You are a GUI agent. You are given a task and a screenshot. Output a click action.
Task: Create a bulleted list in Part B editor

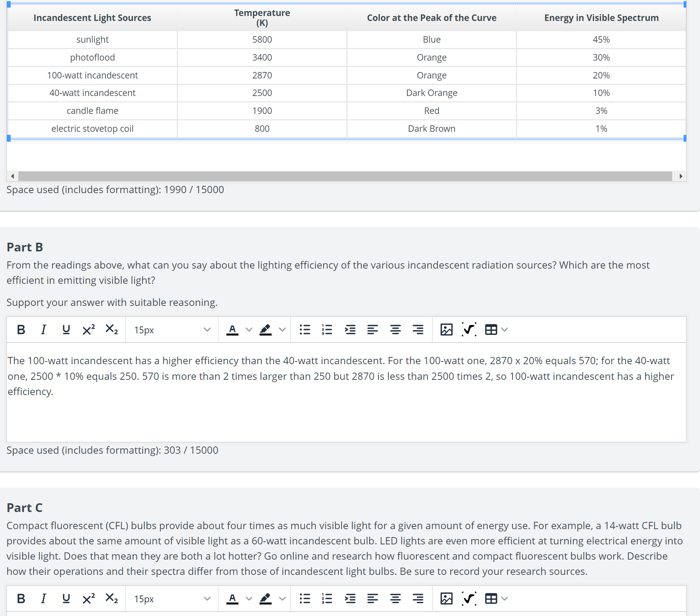pyautogui.click(x=305, y=330)
